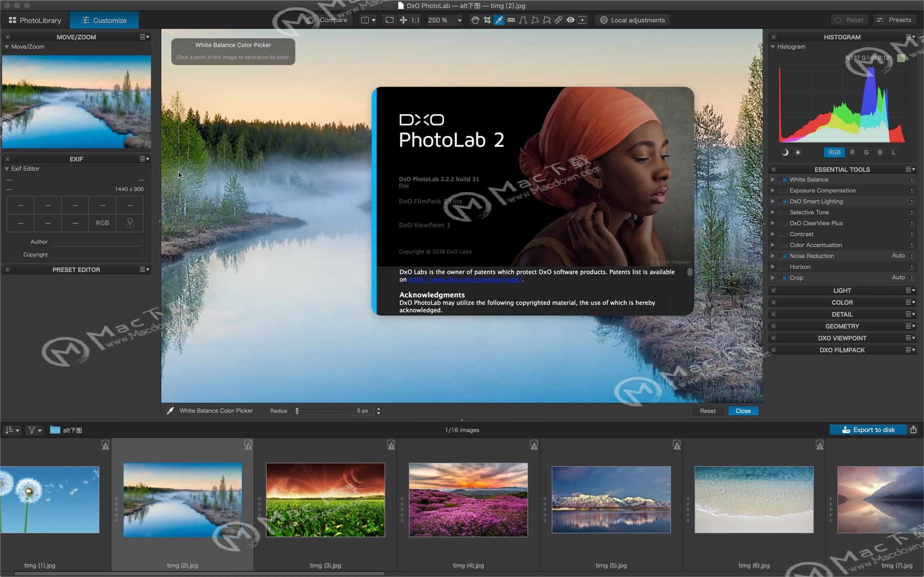Toggle the White Balance correction switch
924x577 pixels.
[x=784, y=180]
